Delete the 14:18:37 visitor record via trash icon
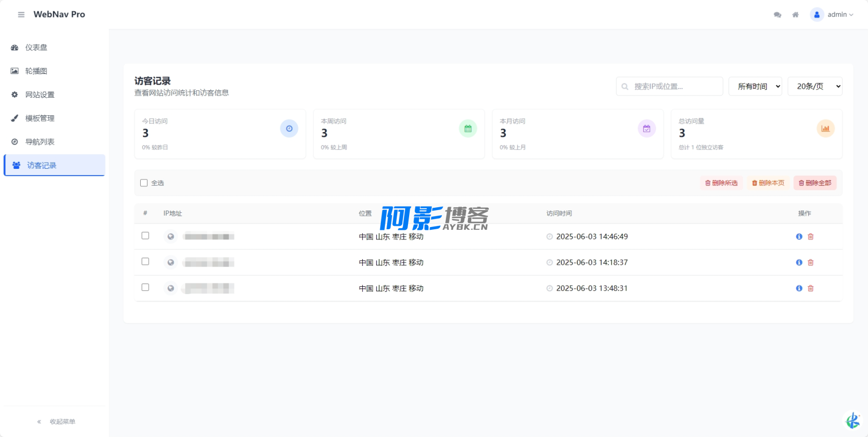This screenshot has width=868, height=437. [x=810, y=263]
